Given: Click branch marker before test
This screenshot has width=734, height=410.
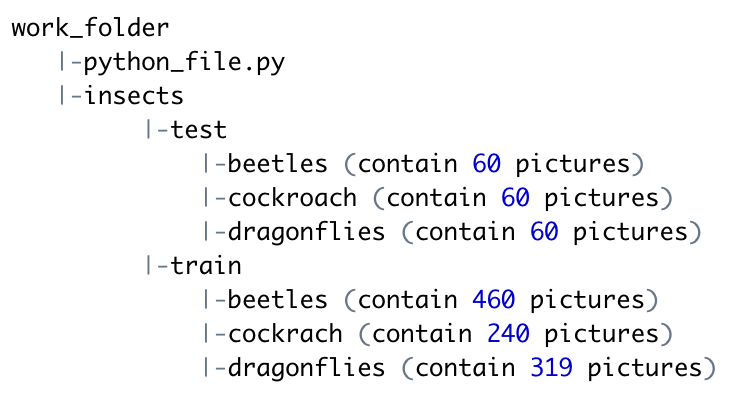Looking at the screenshot, I should click(156, 130).
